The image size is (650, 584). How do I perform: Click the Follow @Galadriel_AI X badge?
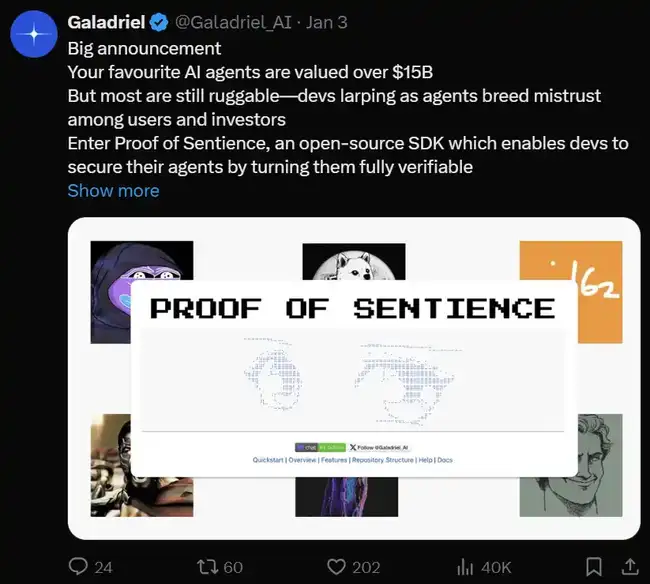click(x=378, y=447)
